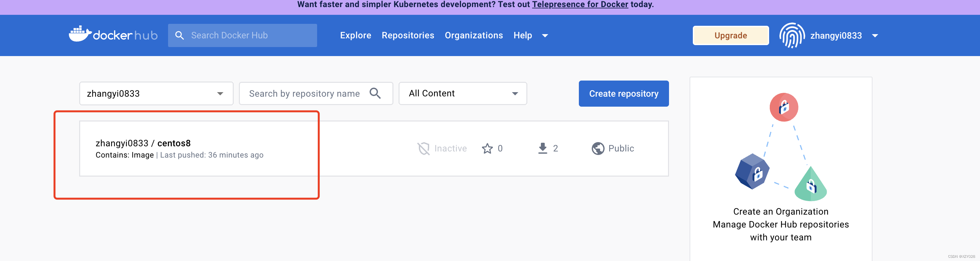Click the star count 0
The height and width of the screenshot is (261, 980).
point(500,148)
